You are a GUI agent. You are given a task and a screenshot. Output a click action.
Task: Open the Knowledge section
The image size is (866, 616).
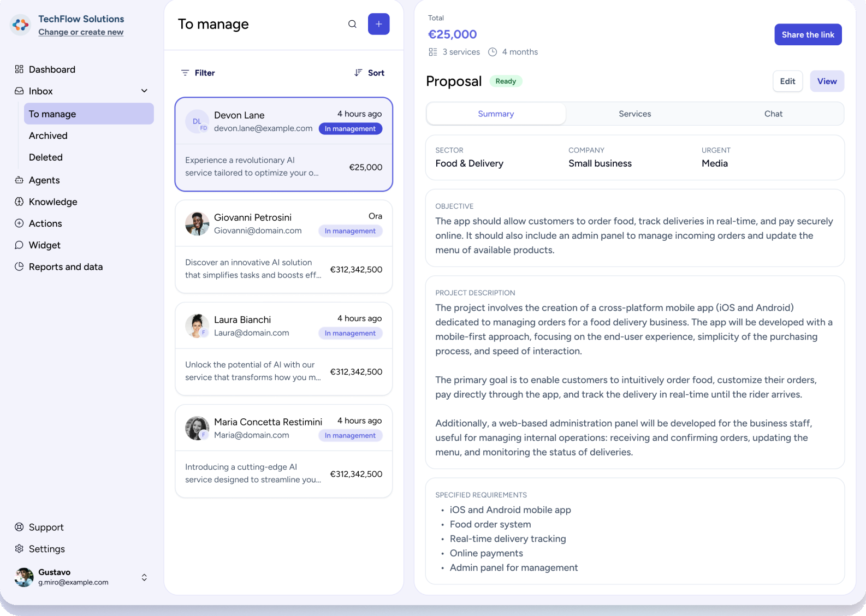click(x=53, y=202)
